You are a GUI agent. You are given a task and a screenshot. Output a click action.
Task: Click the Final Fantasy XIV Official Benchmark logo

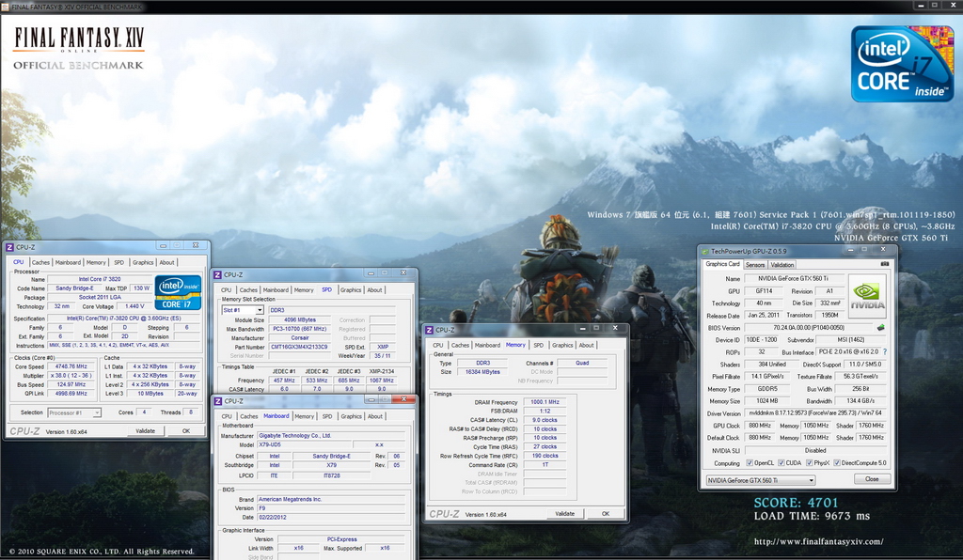coord(79,48)
